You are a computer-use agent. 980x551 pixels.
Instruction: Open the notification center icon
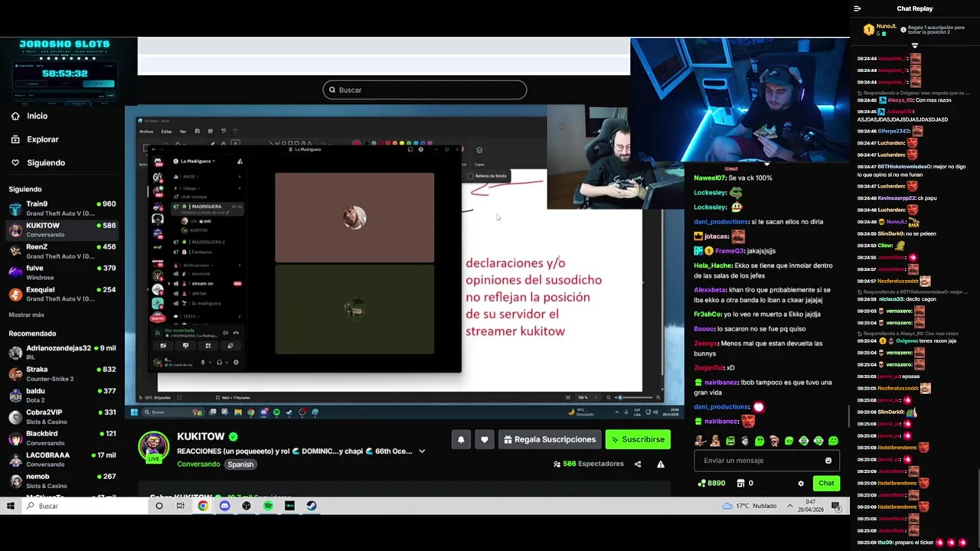(836, 506)
